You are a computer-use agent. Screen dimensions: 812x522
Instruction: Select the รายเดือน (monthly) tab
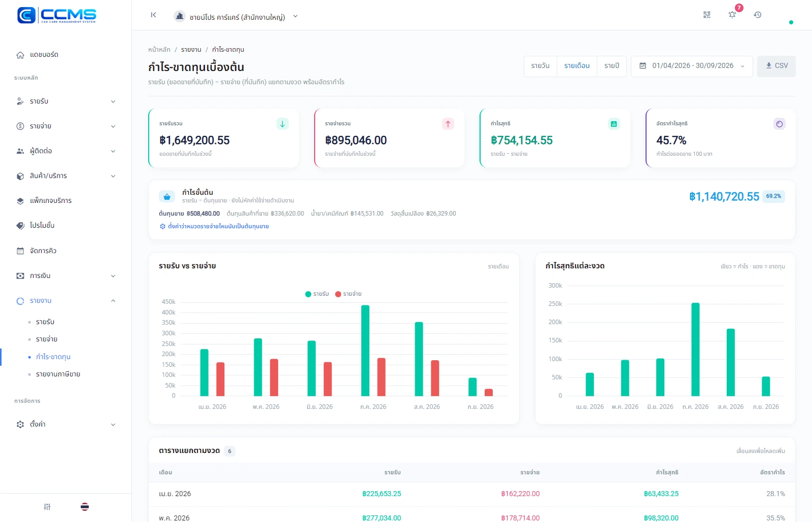pyautogui.click(x=577, y=66)
